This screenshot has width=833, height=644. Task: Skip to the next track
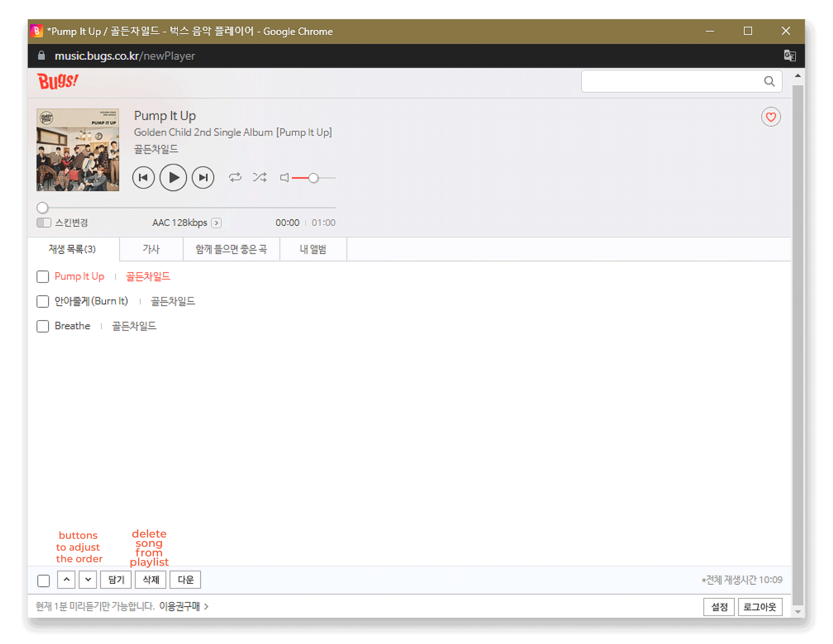[203, 177]
